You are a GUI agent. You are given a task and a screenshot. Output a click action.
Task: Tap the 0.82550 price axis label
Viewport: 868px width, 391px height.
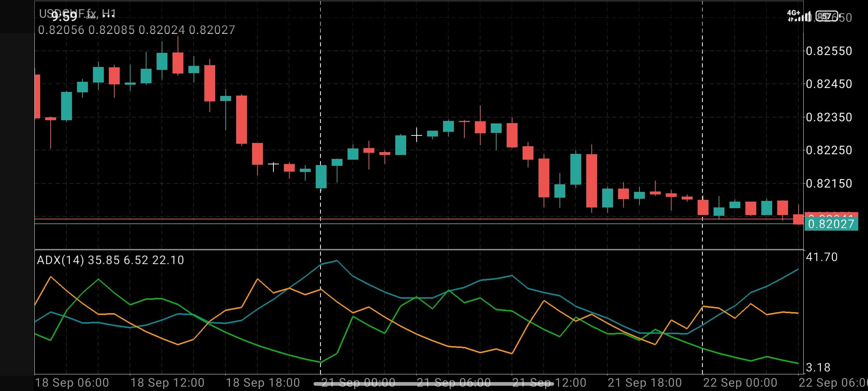click(x=829, y=51)
